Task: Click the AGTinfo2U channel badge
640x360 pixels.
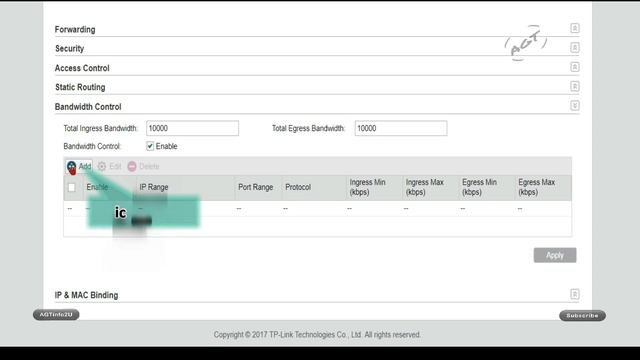Action: point(56,315)
